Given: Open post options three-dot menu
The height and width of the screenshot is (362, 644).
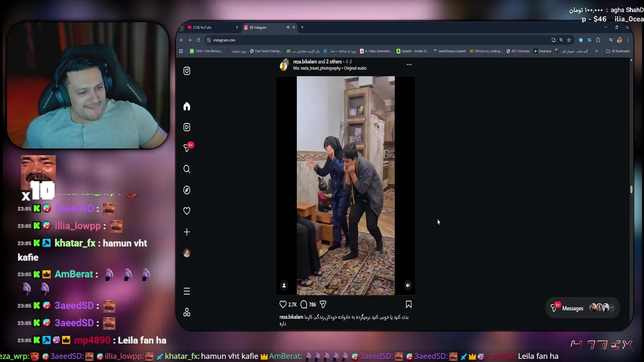Looking at the screenshot, I should [409, 64].
